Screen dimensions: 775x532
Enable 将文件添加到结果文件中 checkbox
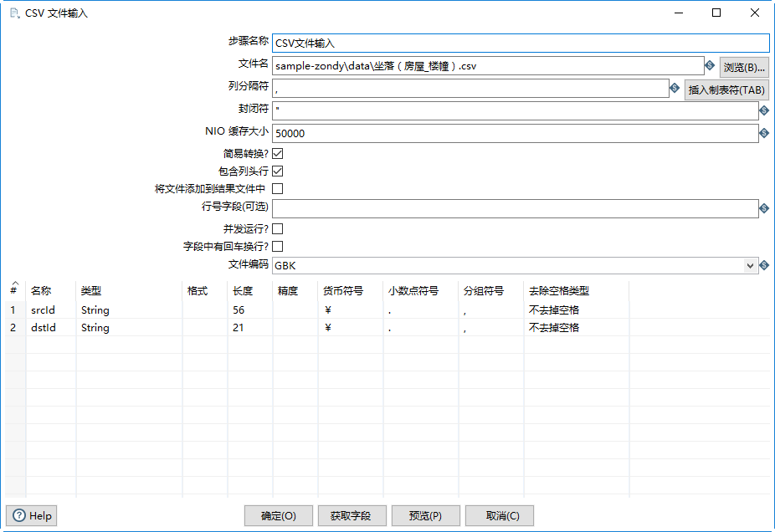278,189
